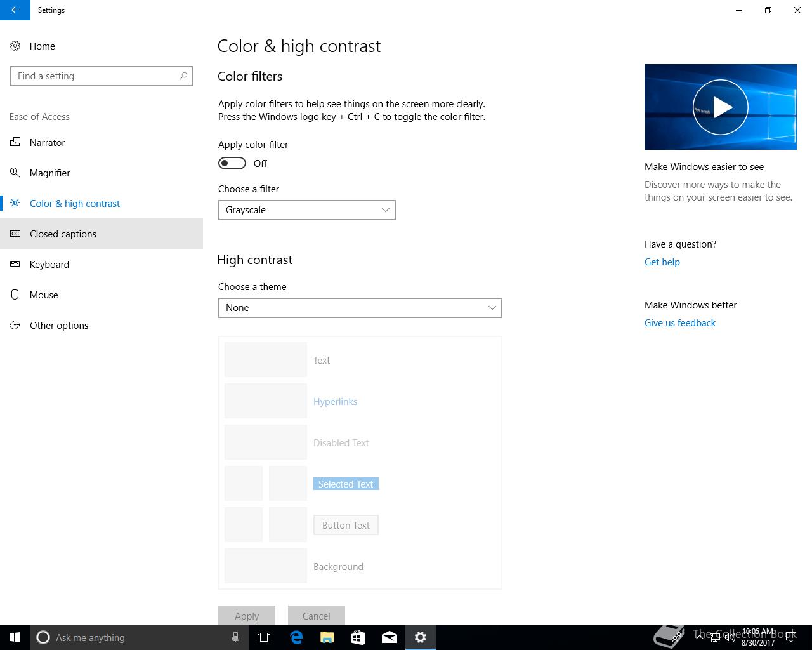Launch Microsoft Edge from the taskbar
The image size is (812, 650).
296,637
